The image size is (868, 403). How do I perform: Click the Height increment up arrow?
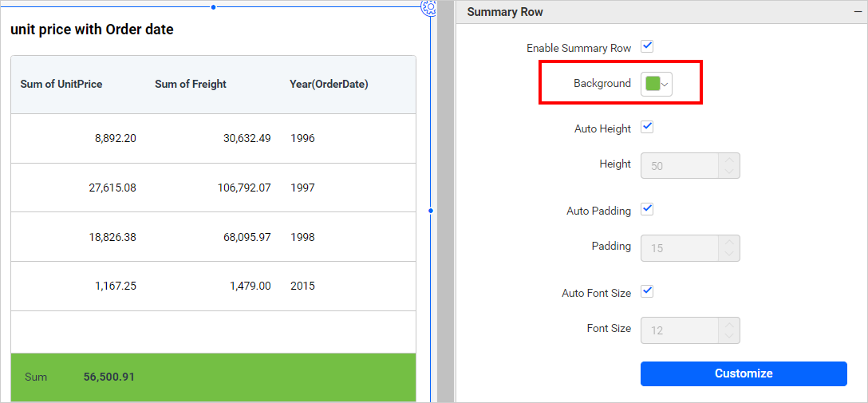click(729, 160)
